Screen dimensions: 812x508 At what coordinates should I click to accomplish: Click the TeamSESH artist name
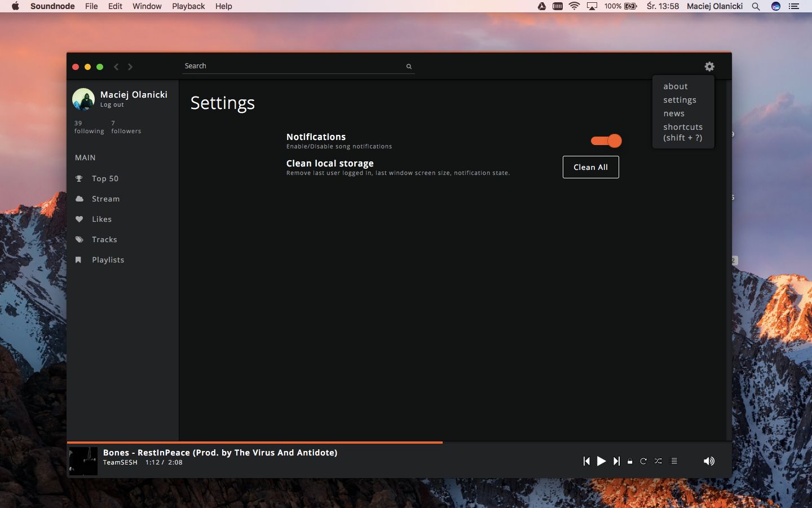point(120,462)
